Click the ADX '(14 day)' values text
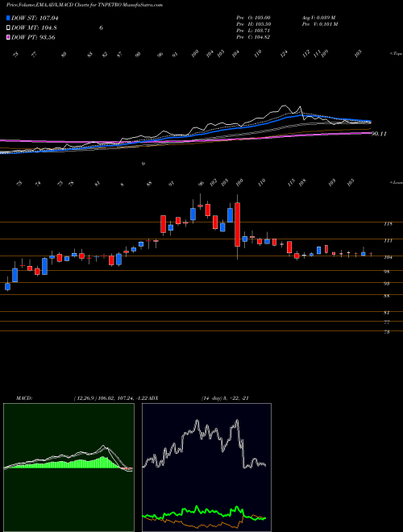Screen dimensions: 403x532 coord(225,398)
